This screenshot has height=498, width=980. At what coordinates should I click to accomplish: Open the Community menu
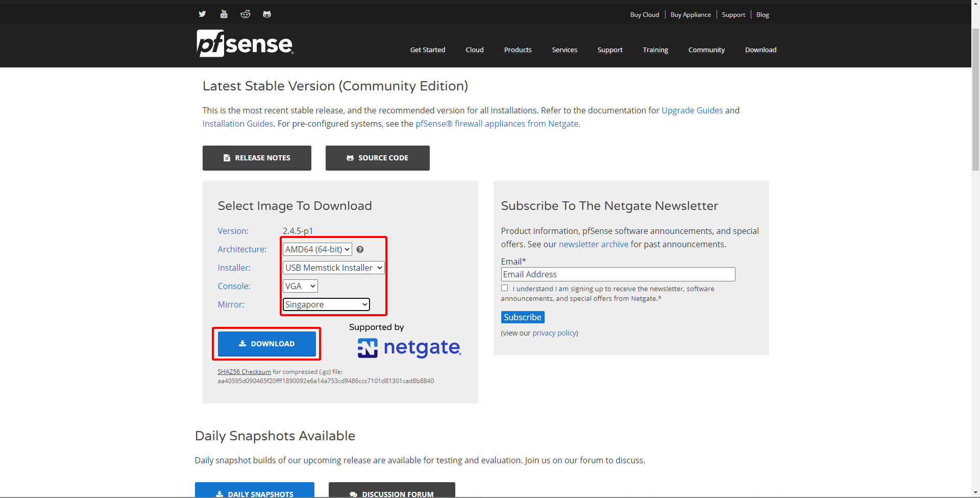[706, 50]
